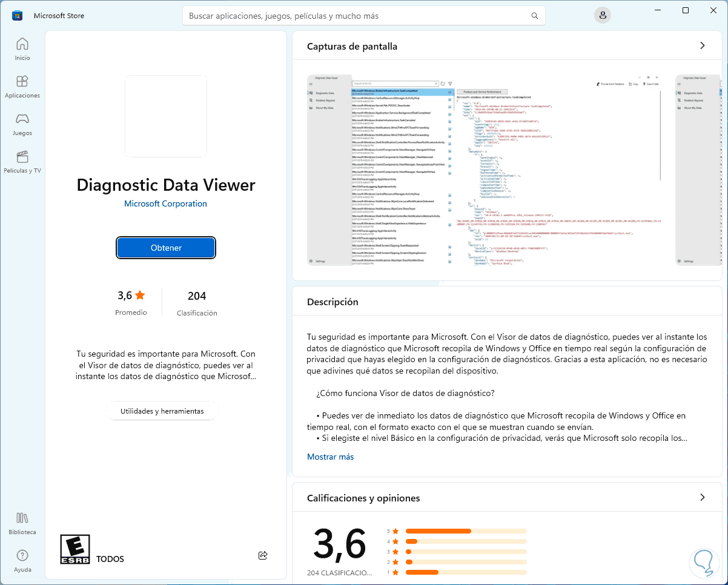This screenshot has width=728, height=585.
Task: Click Utilidades y herramientas category tag
Action: (x=162, y=411)
